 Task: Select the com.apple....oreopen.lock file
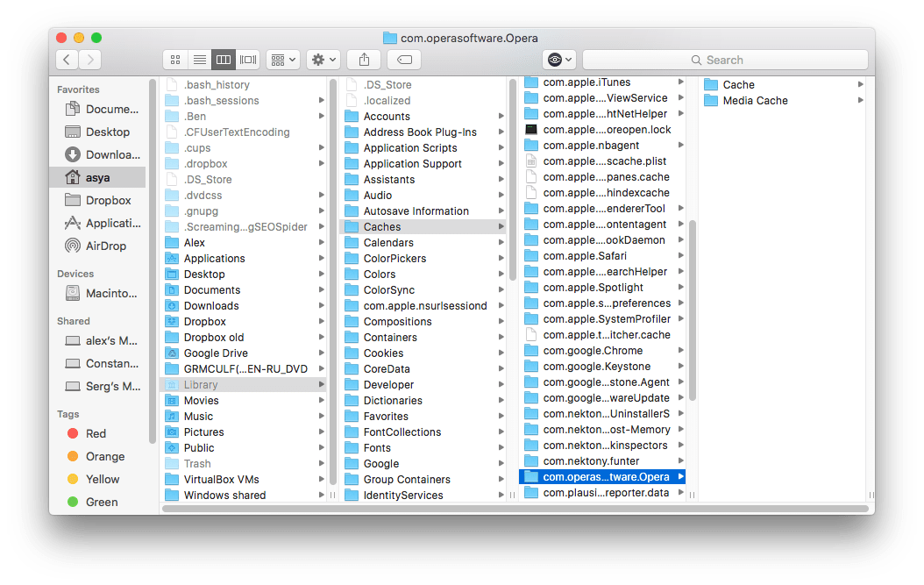[602, 130]
